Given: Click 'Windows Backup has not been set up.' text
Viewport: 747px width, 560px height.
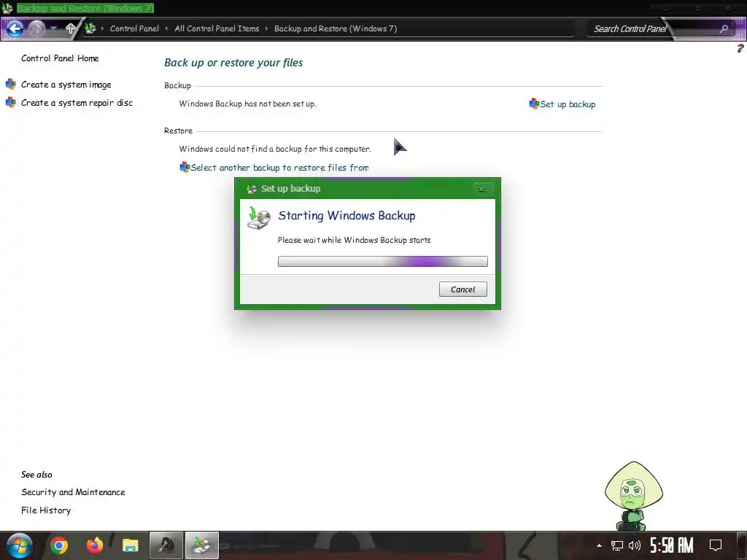Looking at the screenshot, I should [248, 104].
